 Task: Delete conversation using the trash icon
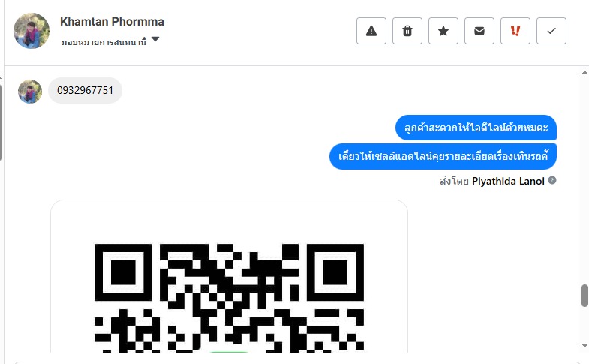[407, 31]
